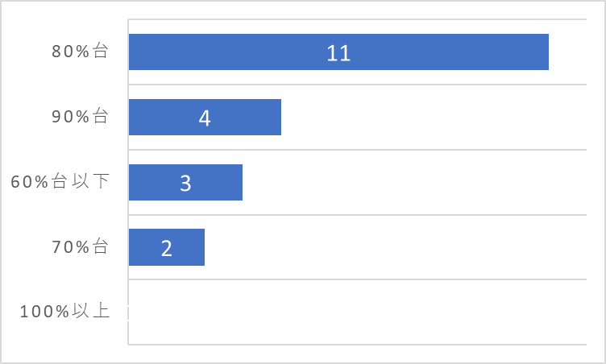606x364 pixels.
Task: Click the data label 2
Action: click(167, 248)
